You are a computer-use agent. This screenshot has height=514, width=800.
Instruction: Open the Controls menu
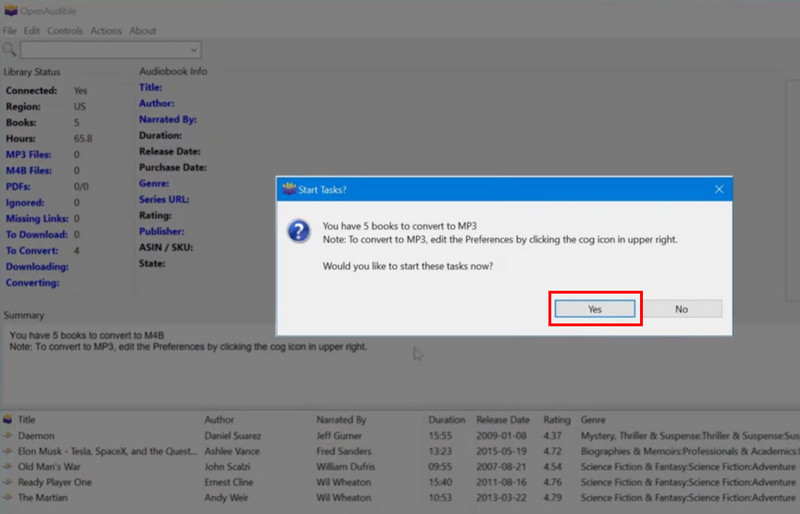click(x=65, y=31)
